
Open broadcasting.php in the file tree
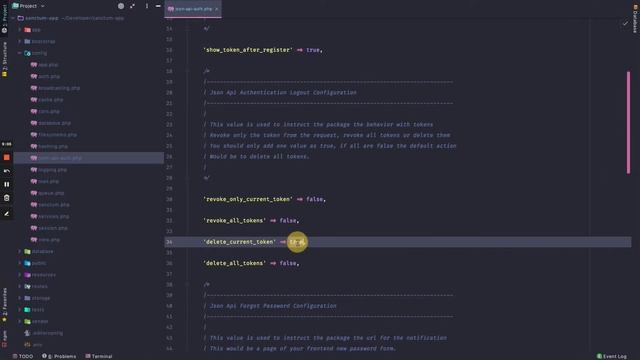click(x=59, y=88)
